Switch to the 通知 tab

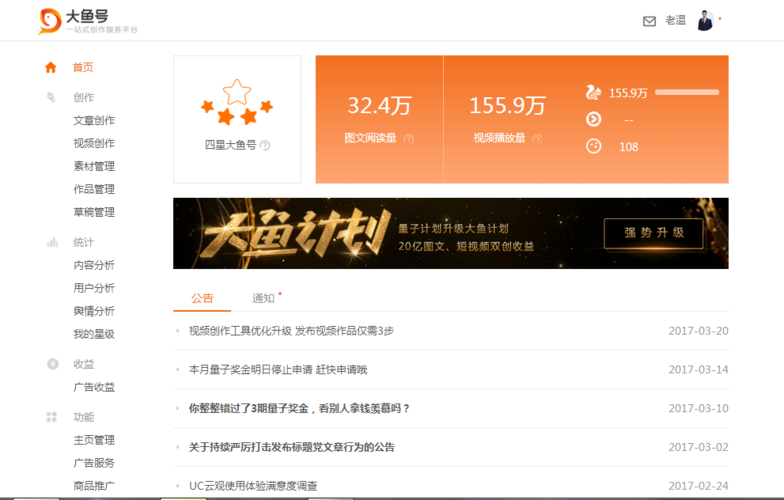(264, 298)
